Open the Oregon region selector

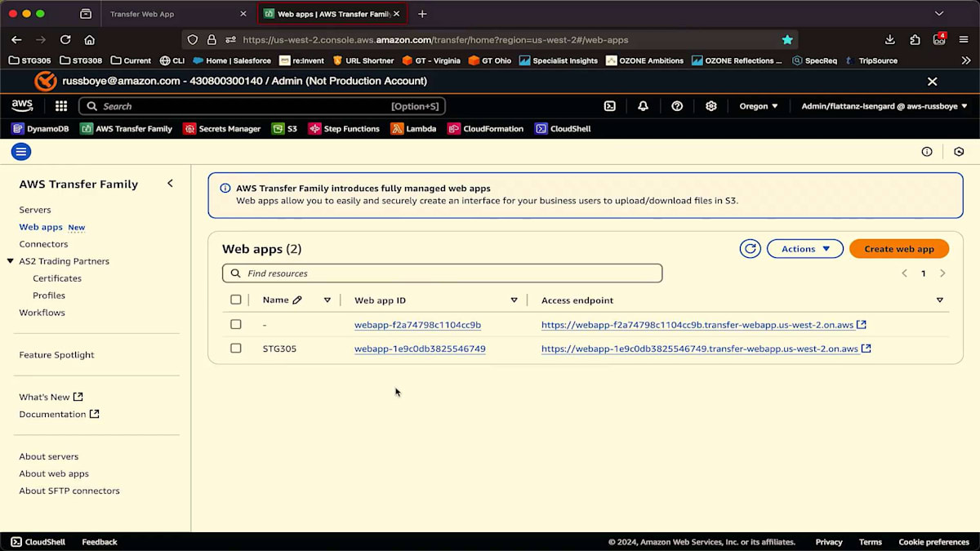click(759, 106)
